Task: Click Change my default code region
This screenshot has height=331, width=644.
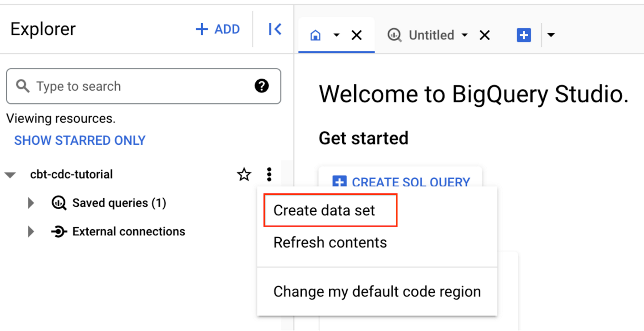Action: pos(377,291)
